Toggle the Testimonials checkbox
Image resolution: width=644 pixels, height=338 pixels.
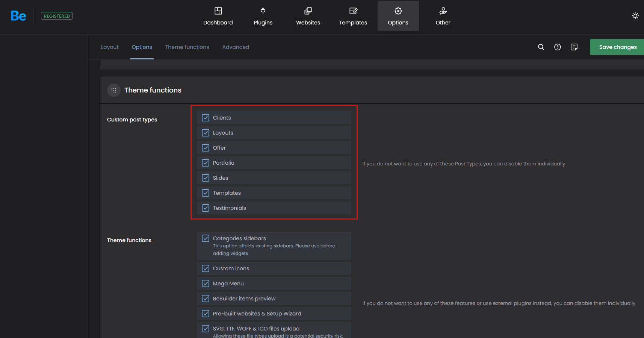pos(206,208)
